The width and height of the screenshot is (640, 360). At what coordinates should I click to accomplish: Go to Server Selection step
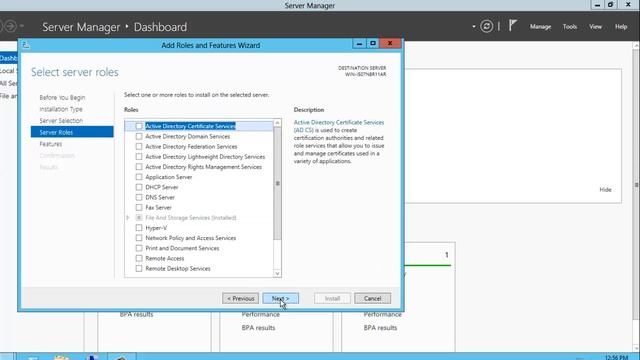pyautogui.click(x=61, y=121)
